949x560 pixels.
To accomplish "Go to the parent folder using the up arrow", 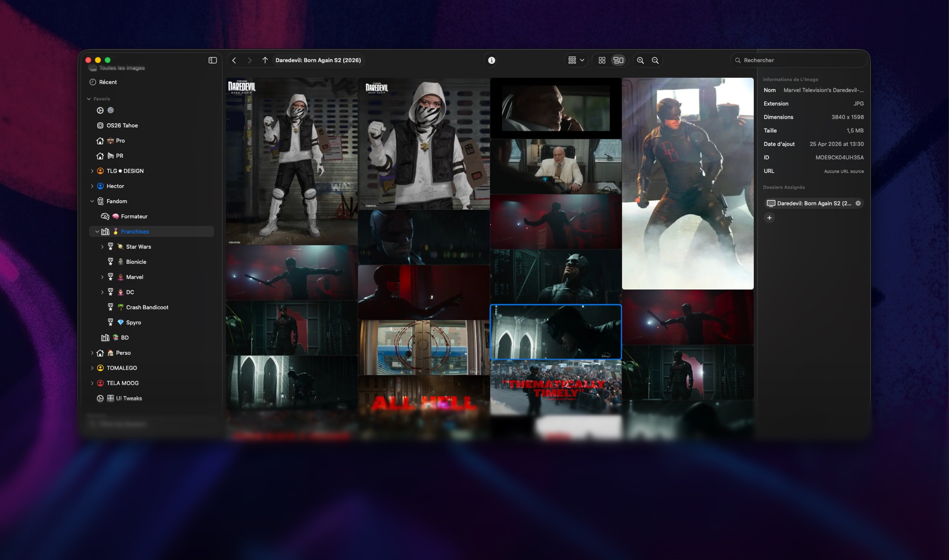I will (x=265, y=60).
